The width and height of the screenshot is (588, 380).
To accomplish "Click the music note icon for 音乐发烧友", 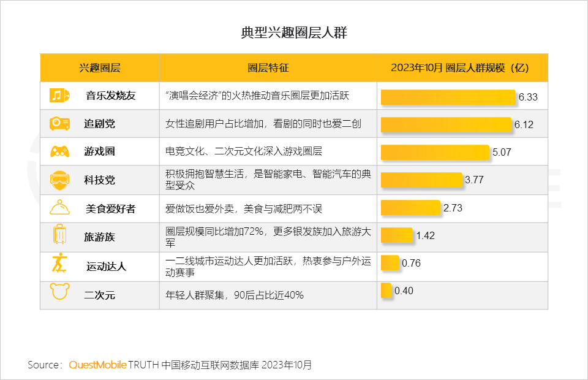I will [x=57, y=96].
